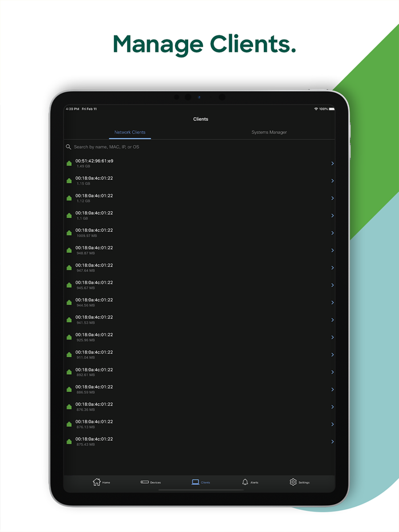This screenshot has width=399, height=532.
Task: Click the Clients title at the top
Action: pos(201,119)
